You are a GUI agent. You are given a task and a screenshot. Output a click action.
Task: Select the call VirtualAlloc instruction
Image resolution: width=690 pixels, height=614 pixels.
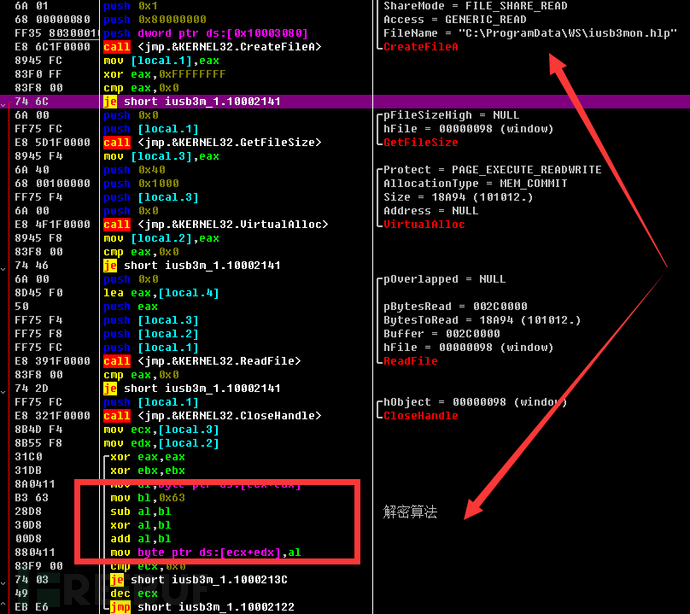coord(216,224)
